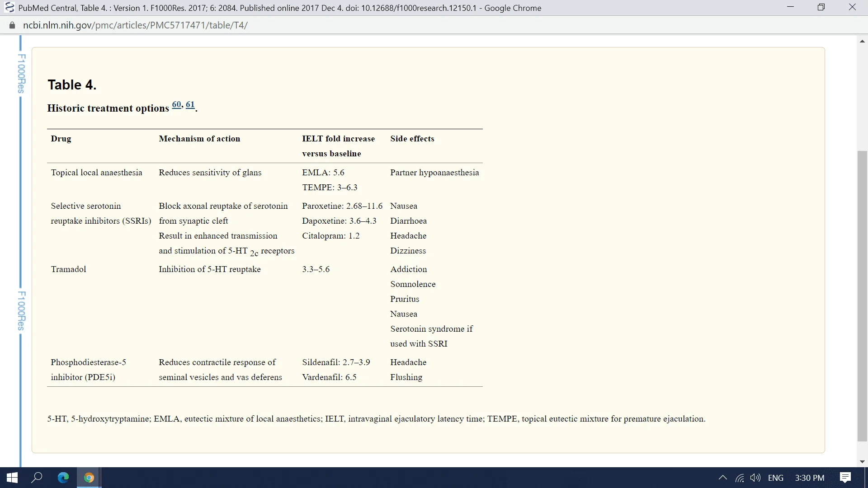This screenshot has height=488, width=868.
Task: Click the Chrome window title icon
Action: pyautogui.click(x=9, y=8)
